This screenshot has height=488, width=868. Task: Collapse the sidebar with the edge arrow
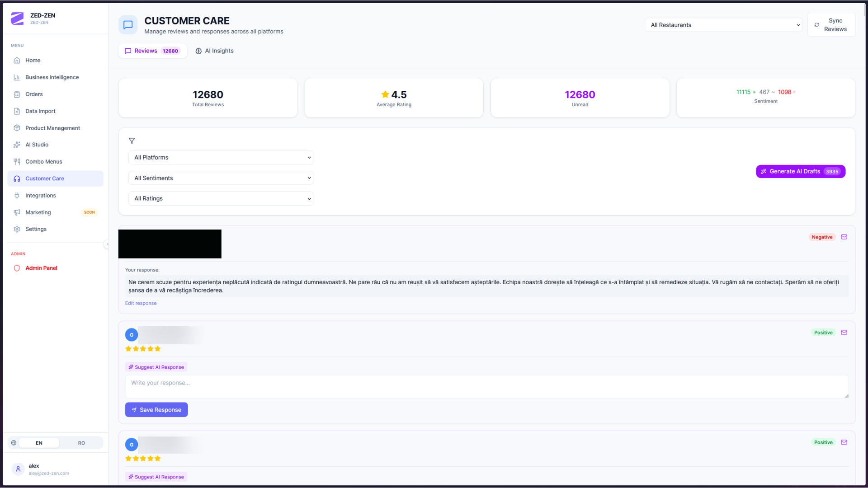tap(107, 244)
